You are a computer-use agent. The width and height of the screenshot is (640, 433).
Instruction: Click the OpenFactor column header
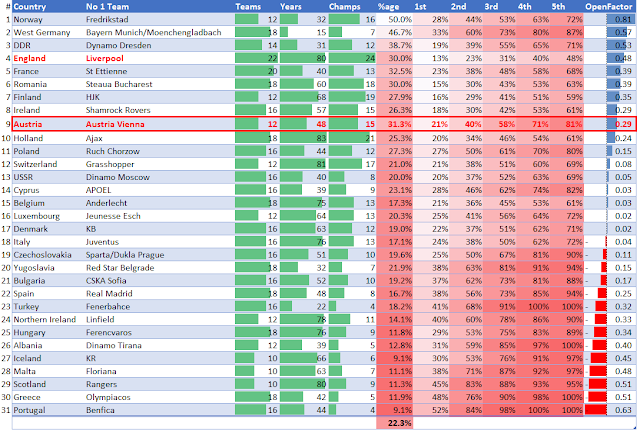point(609,7)
